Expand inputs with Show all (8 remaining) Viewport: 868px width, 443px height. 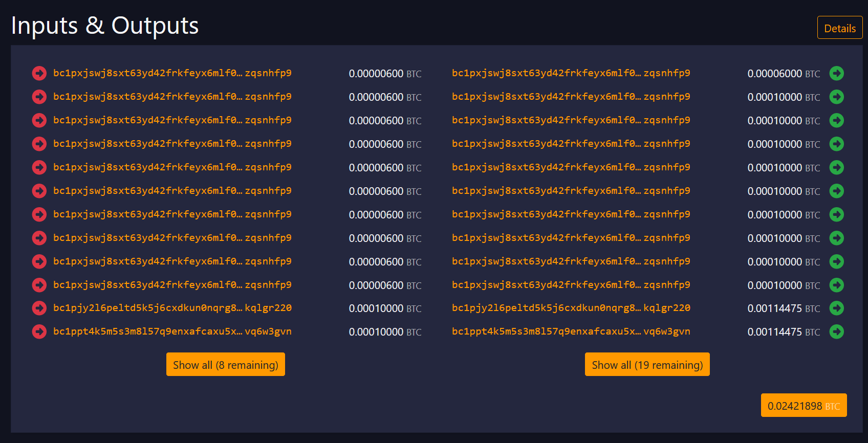pyautogui.click(x=225, y=365)
